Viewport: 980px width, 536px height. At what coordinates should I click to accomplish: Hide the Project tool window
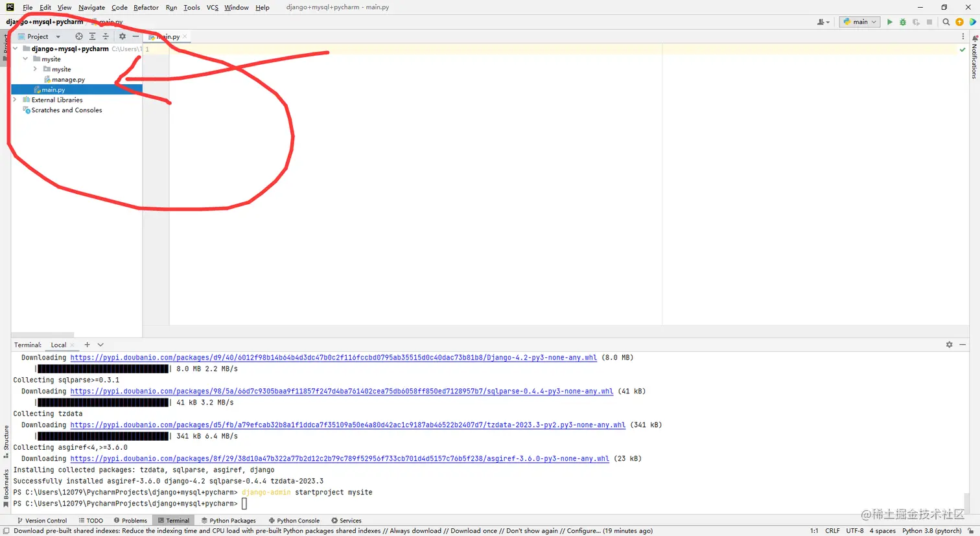pos(135,36)
